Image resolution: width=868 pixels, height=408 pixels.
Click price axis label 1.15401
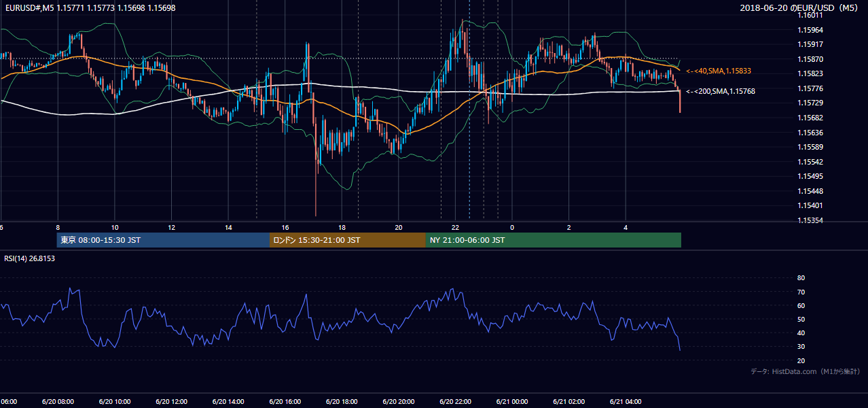tap(810, 205)
